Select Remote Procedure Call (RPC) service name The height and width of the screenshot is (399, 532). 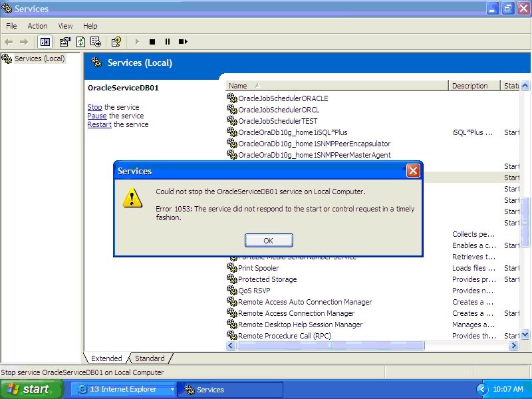(285, 336)
